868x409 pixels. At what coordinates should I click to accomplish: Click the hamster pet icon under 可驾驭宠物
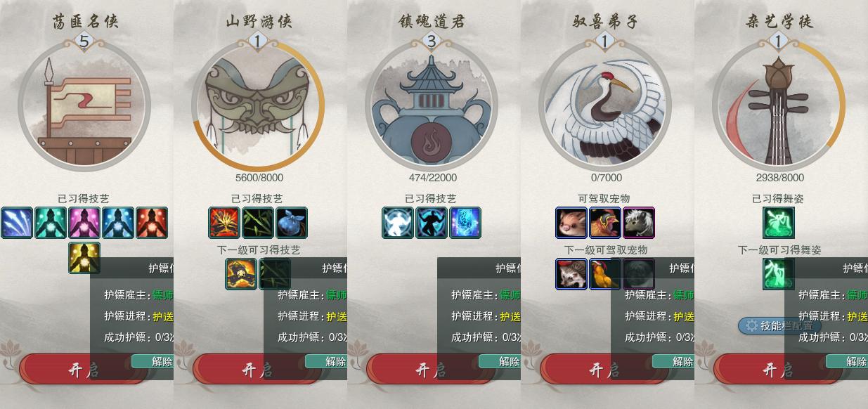(571, 222)
